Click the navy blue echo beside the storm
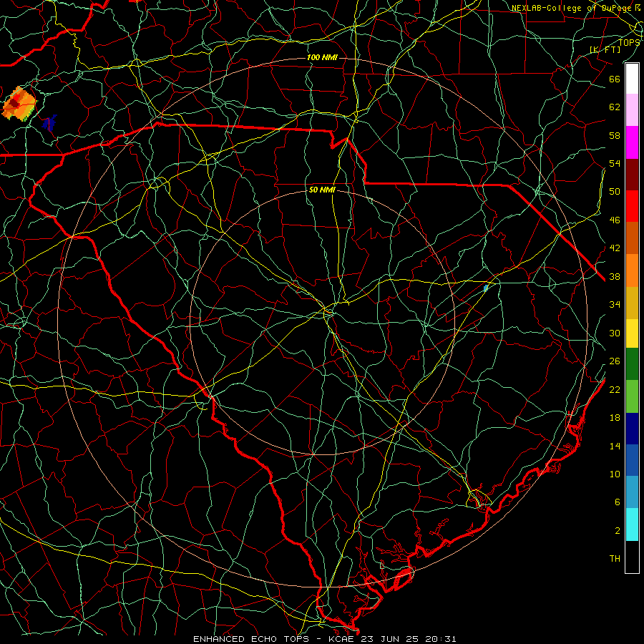 tap(49, 123)
